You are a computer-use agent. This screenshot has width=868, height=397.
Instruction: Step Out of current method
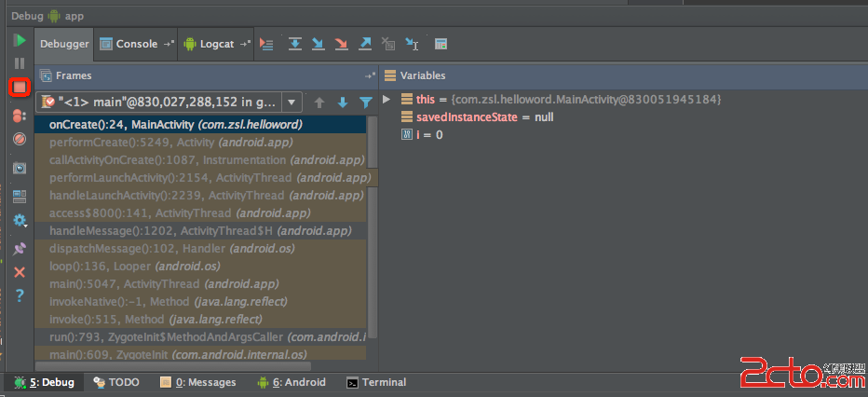click(365, 45)
